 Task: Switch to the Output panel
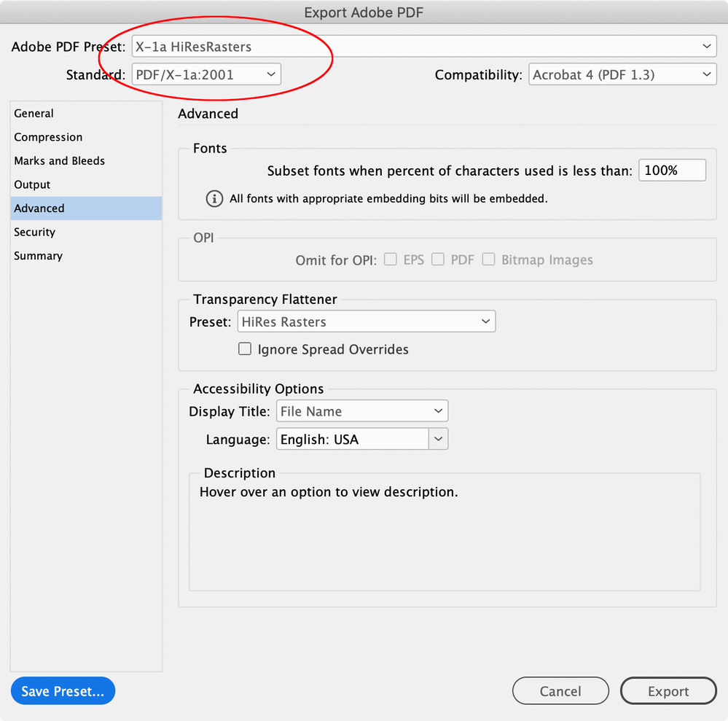point(86,184)
